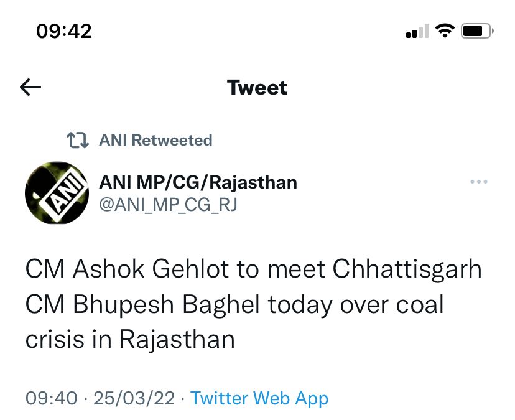Tap the retweet icon beside ANI Retweeted
The image size is (515, 420).
point(80,140)
